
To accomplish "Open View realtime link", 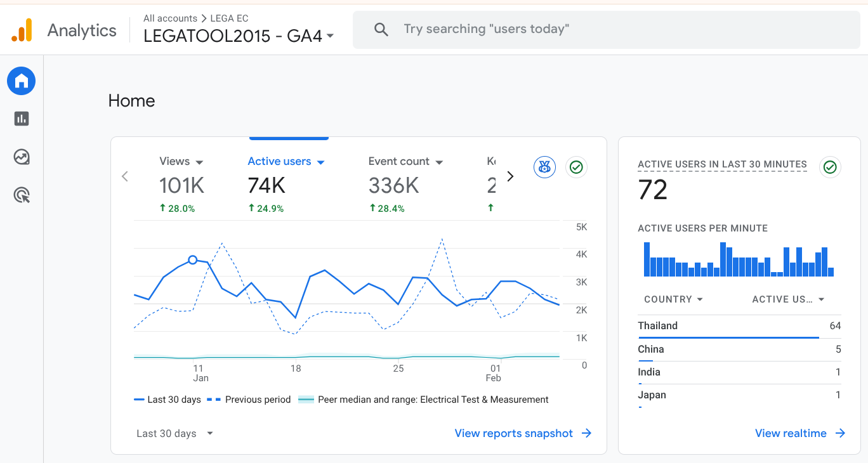I will (x=799, y=434).
